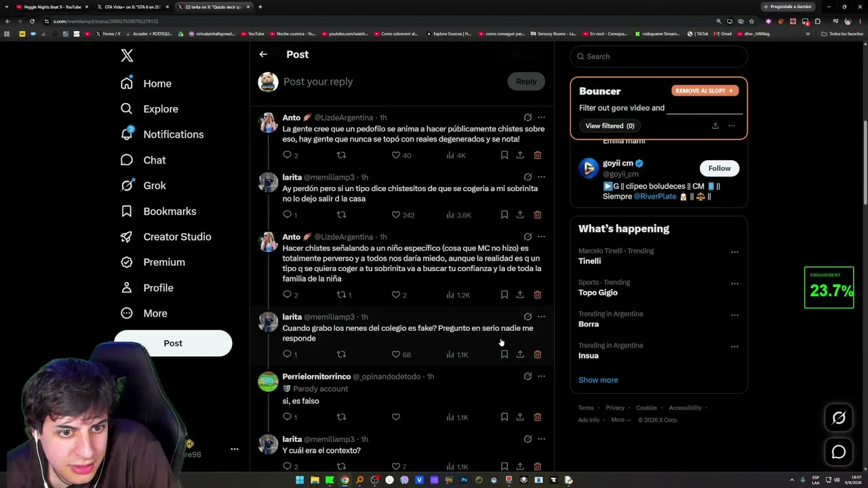This screenshot has width=868, height=488.
Task: Bookmark Anto's post with 1.2K views
Action: click(x=505, y=295)
